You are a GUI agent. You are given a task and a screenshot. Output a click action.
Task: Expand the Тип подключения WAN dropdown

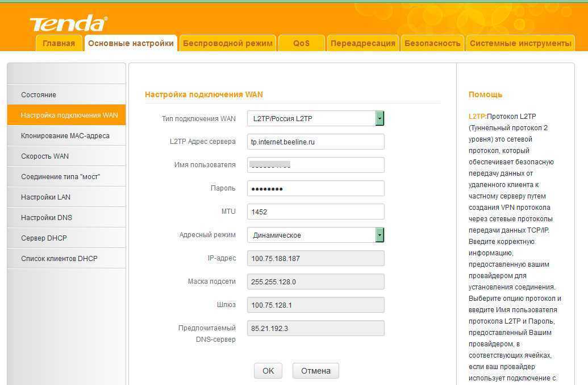pos(316,119)
